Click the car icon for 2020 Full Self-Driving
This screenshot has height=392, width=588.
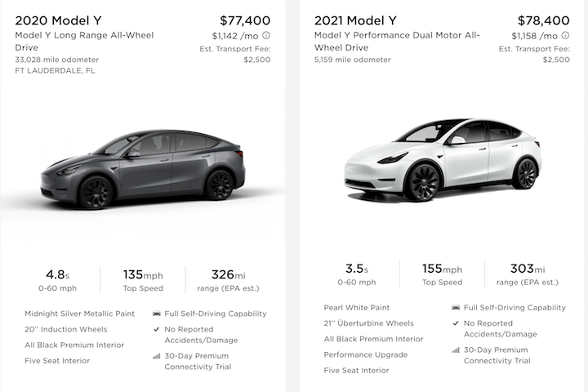coord(157,314)
